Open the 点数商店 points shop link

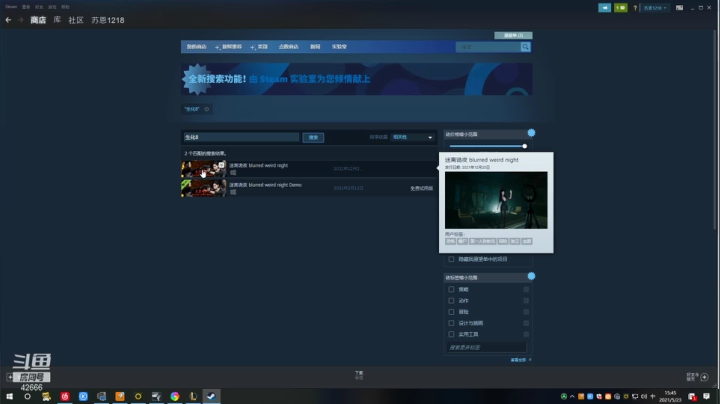(288, 47)
